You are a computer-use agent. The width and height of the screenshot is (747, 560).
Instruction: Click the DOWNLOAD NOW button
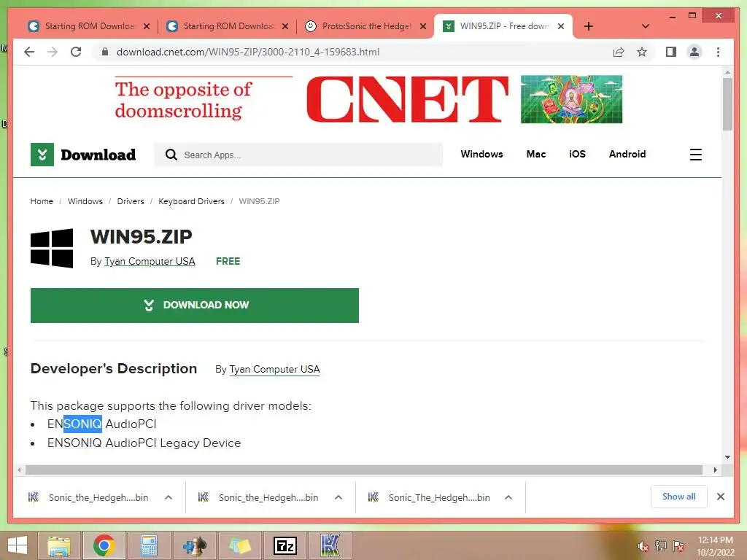tap(194, 306)
